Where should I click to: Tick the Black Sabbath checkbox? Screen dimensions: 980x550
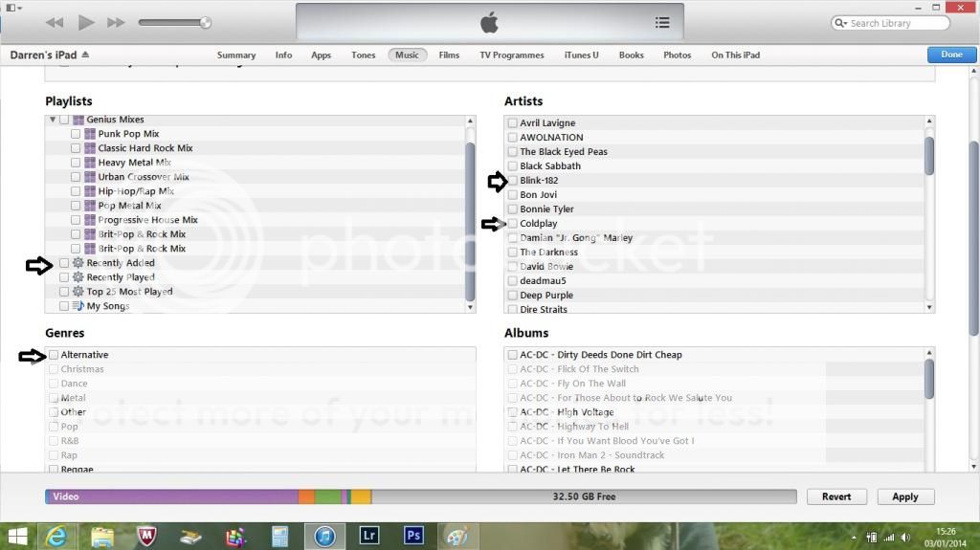pyautogui.click(x=513, y=166)
